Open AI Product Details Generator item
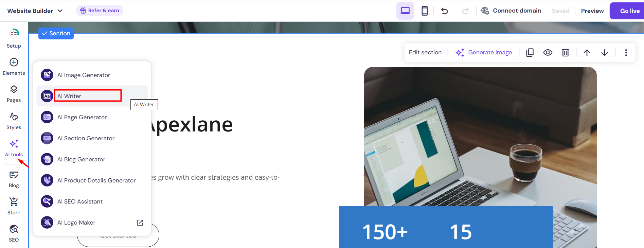The width and height of the screenshot is (644, 248). point(92,180)
